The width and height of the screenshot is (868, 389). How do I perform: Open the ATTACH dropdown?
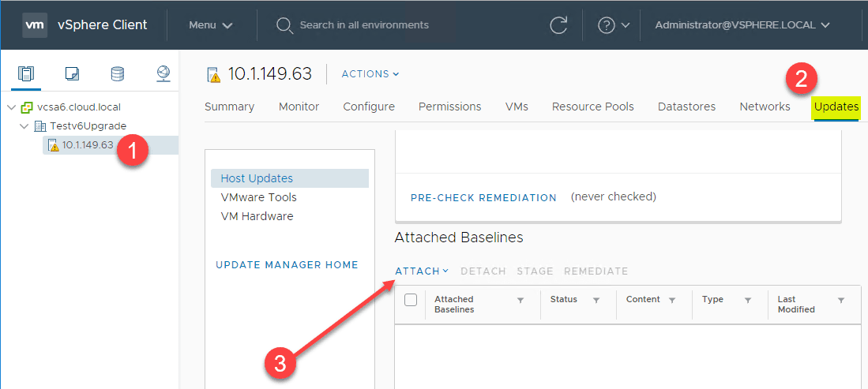422,271
